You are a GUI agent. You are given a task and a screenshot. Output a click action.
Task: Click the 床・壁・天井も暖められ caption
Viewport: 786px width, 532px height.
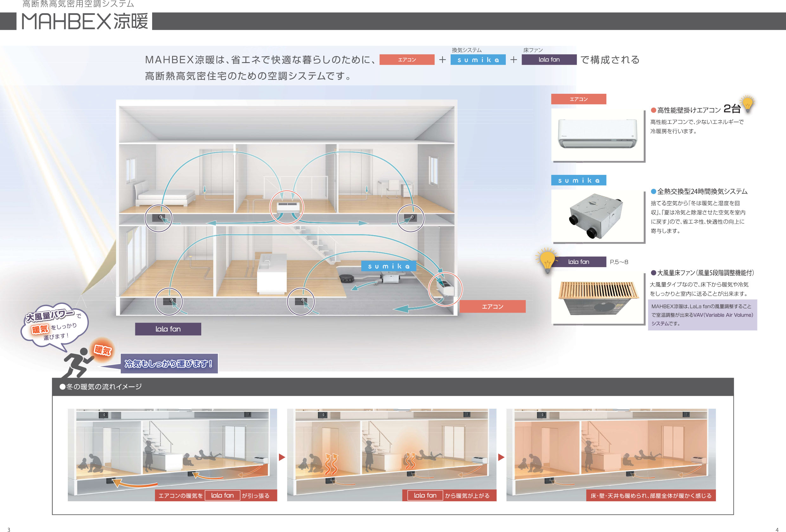651,496
